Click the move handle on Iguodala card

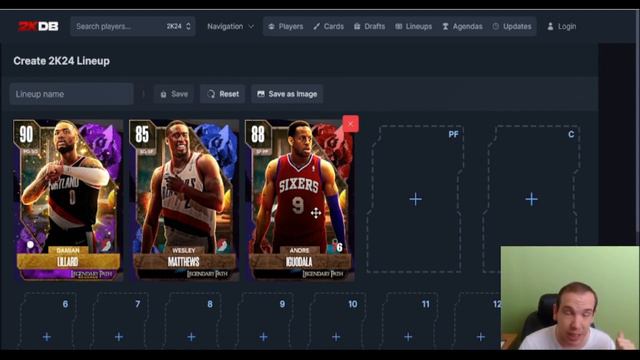pos(316,213)
